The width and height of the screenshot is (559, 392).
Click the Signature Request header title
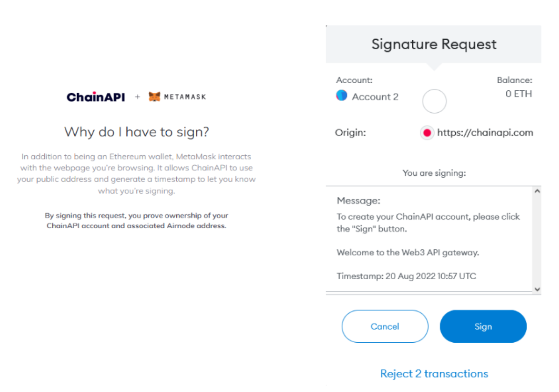coord(434,44)
